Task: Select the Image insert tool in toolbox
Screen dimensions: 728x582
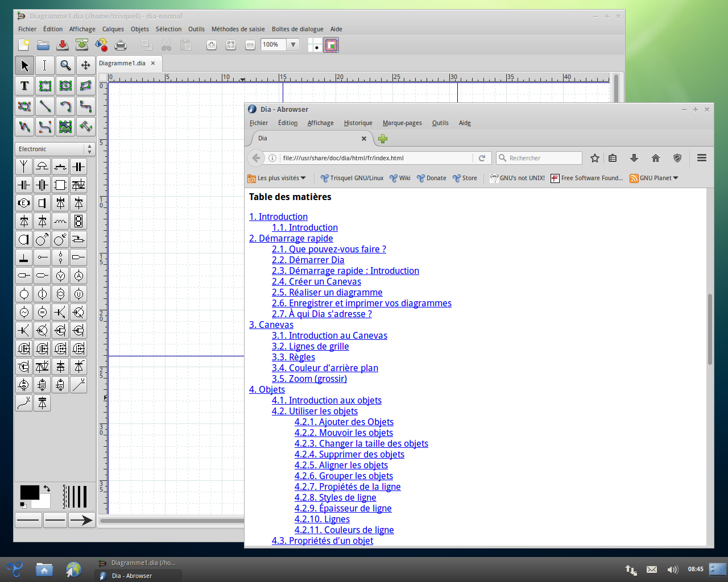Action: coord(65,127)
